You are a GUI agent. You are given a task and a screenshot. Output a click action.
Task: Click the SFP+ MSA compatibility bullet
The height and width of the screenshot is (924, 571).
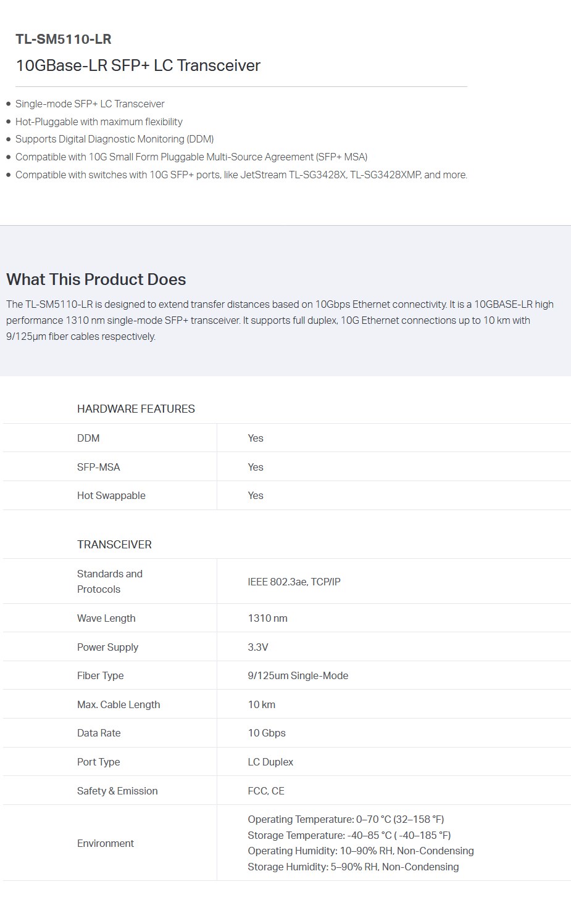[191, 157]
